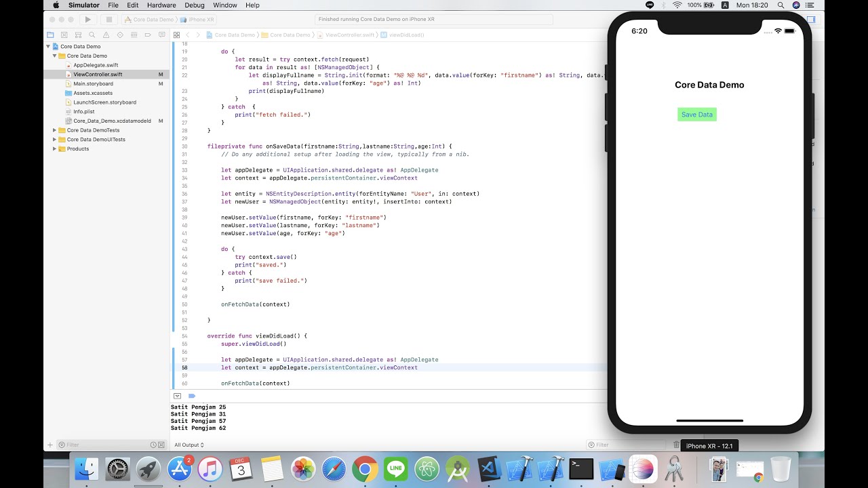Stop the running app in Xcode
This screenshot has height=488, width=868.
(x=108, y=20)
